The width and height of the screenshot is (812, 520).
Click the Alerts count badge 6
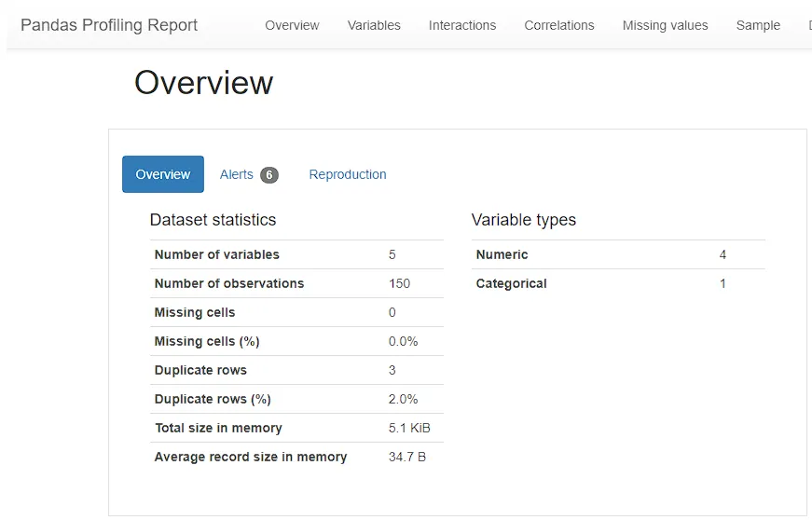coord(269,175)
